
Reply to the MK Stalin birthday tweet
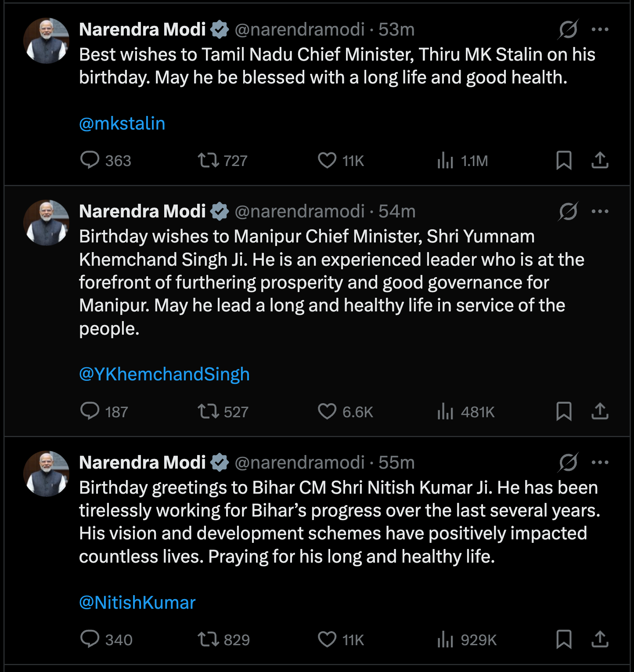(90, 160)
